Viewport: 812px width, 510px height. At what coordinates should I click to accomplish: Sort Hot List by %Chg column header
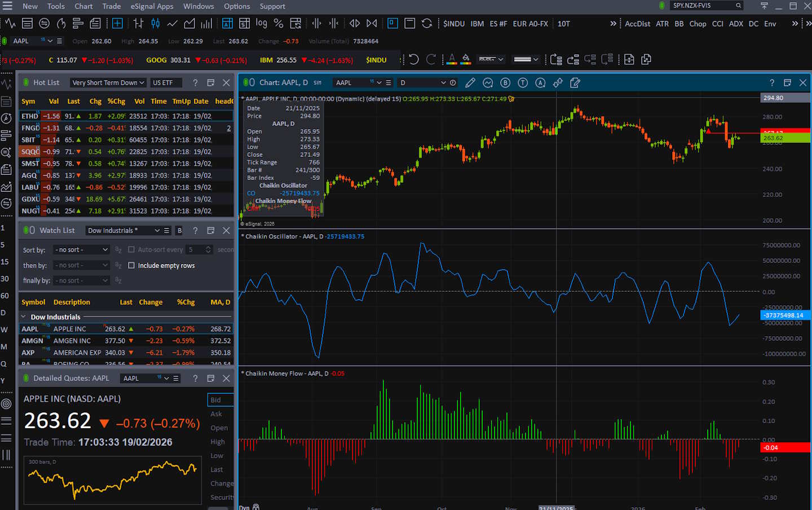(116, 102)
